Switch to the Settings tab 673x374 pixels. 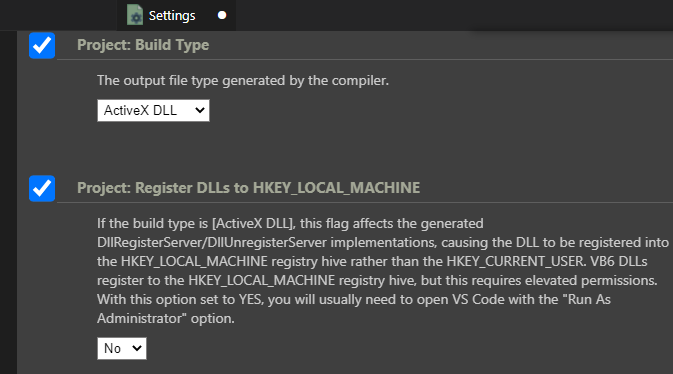(x=176, y=15)
